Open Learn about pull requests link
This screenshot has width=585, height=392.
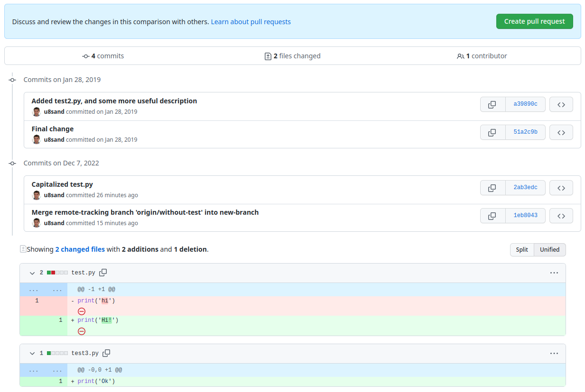pyautogui.click(x=251, y=22)
